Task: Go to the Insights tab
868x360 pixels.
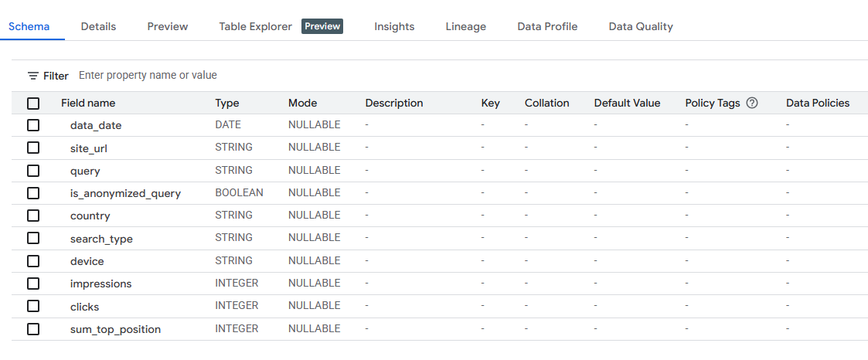Action: pos(394,26)
